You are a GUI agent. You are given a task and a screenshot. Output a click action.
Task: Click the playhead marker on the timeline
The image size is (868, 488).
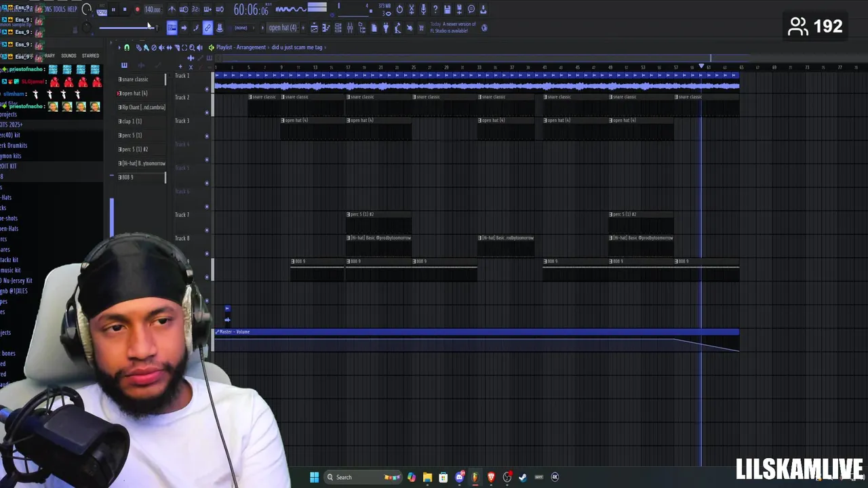coord(701,66)
